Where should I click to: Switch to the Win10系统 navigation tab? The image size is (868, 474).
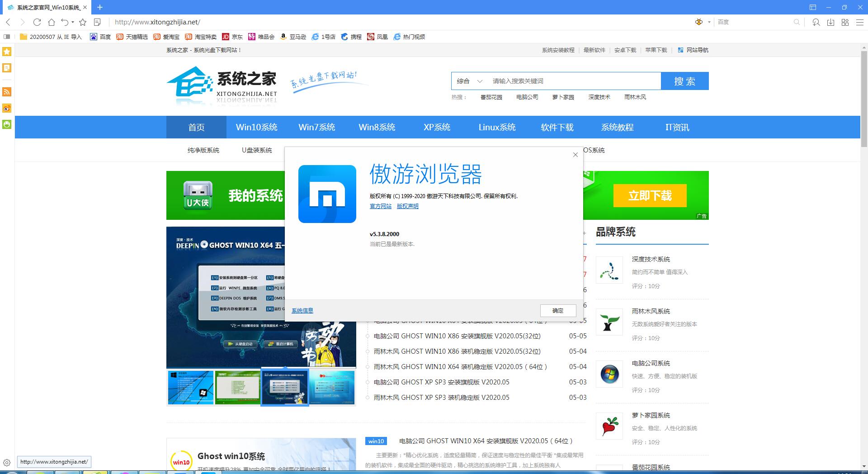(x=257, y=127)
